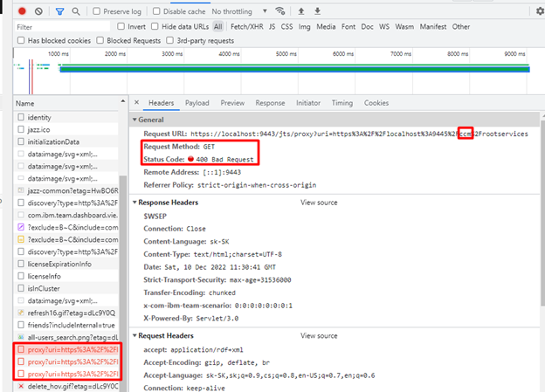View the Timing tab
Viewport: 545px width, 392px height.
[x=342, y=103]
